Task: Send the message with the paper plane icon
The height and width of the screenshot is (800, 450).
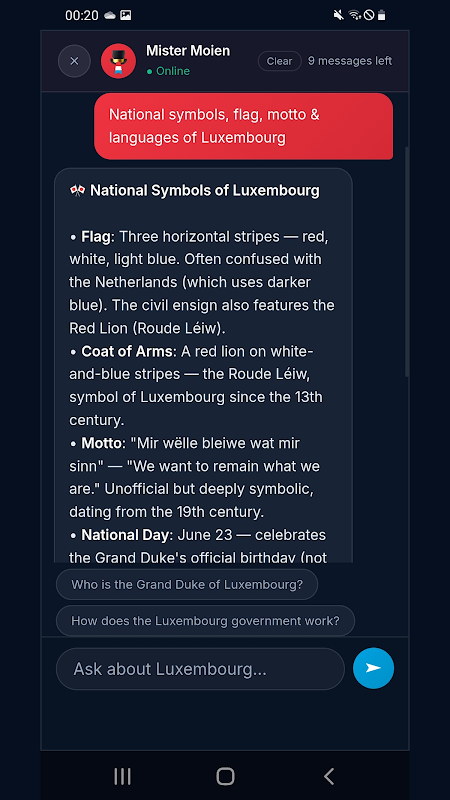Action: point(373,668)
